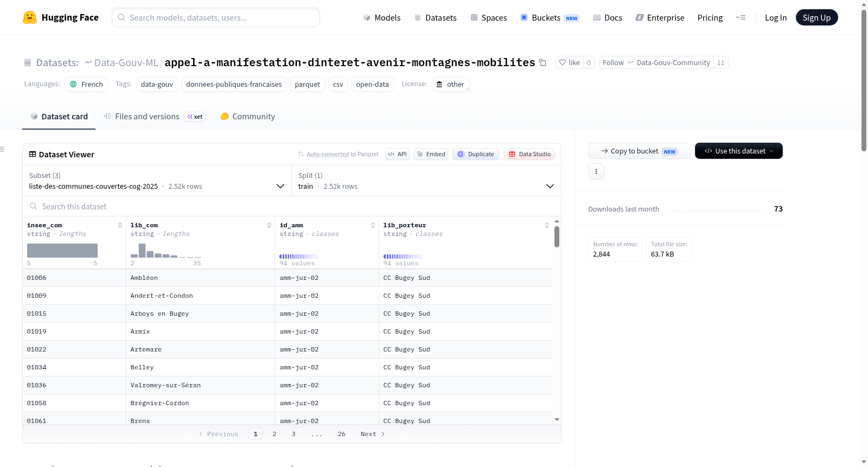The width and height of the screenshot is (868, 467).
Task: Sort by lib_com column arrows
Action: click(x=269, y=225)
